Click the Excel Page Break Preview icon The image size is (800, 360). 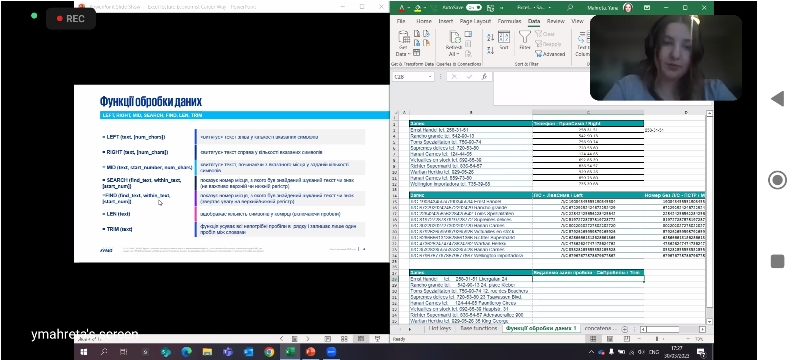pos(627,339)
